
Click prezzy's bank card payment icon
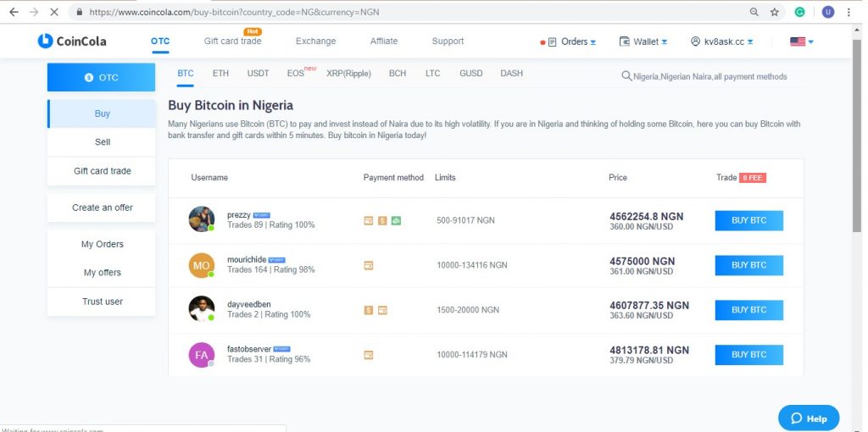click(368, 221)
